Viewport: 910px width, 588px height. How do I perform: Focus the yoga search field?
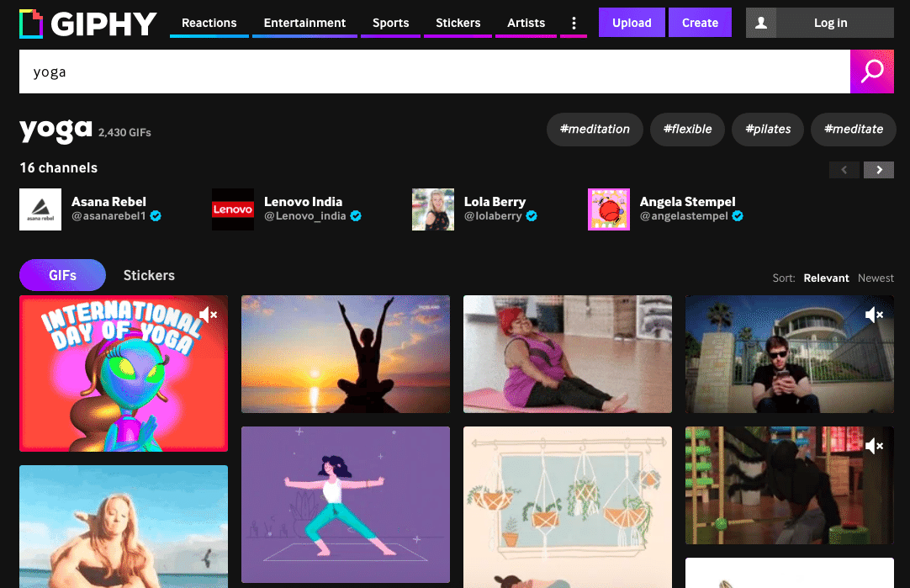coord(435,72)
